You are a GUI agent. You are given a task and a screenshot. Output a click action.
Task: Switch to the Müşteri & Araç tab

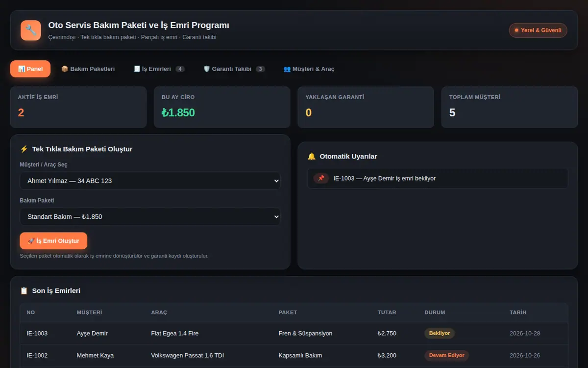click(x=309, y=69)
